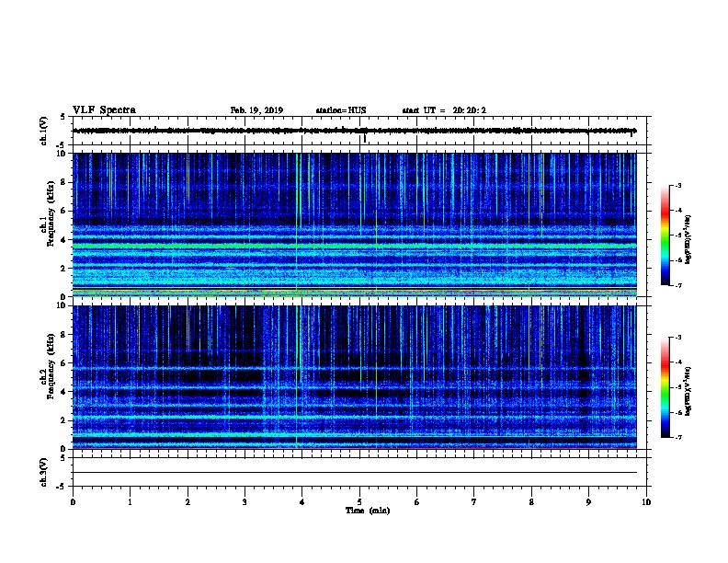Click the ch.2 spectrogram panel
Screen dimensions: 728x563
pos(355,377)
